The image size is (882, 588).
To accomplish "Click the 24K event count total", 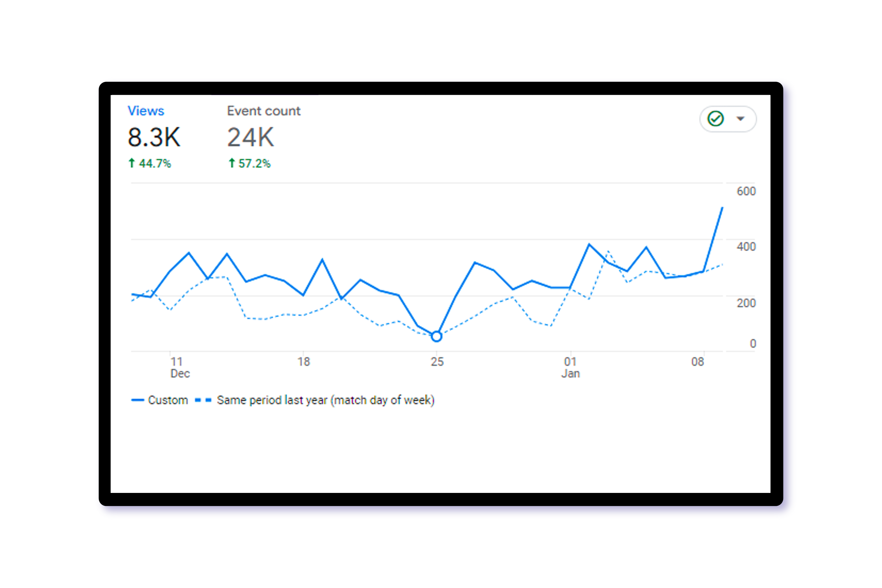I will 251,137.
